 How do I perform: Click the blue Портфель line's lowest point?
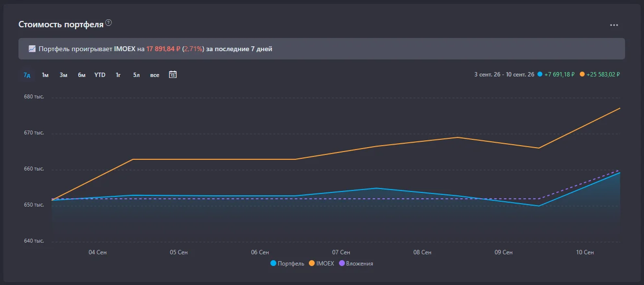539,206
